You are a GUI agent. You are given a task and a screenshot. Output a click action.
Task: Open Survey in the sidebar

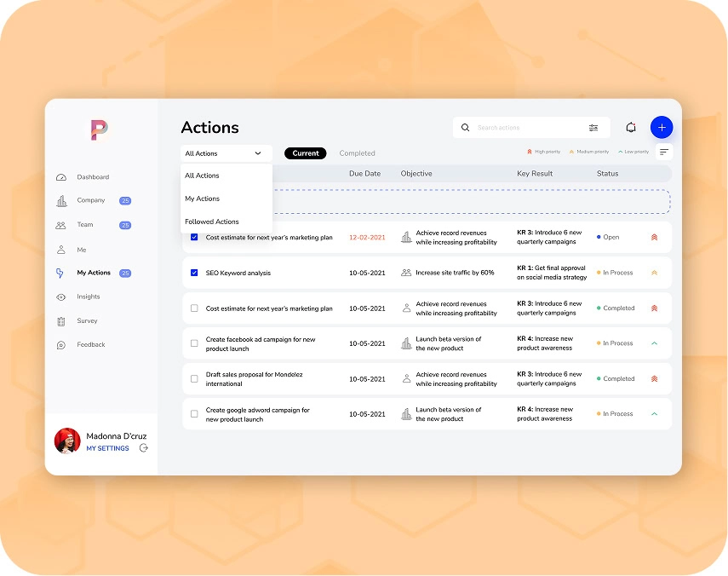point(87,321)
